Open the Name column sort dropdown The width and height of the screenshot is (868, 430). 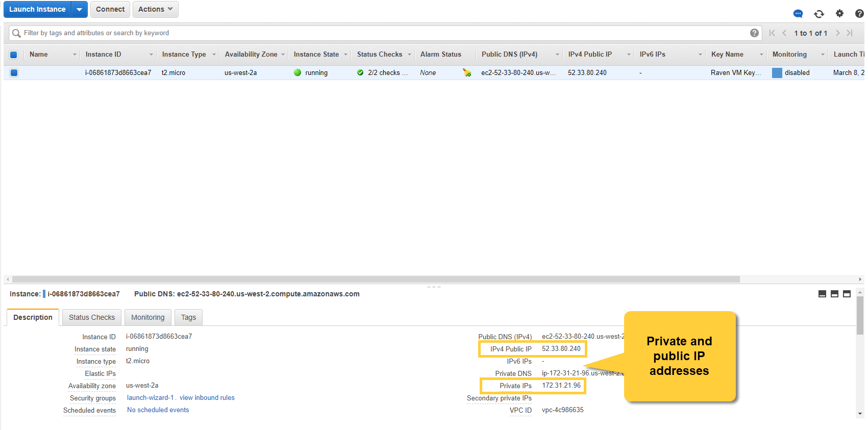tap(75, 55)
